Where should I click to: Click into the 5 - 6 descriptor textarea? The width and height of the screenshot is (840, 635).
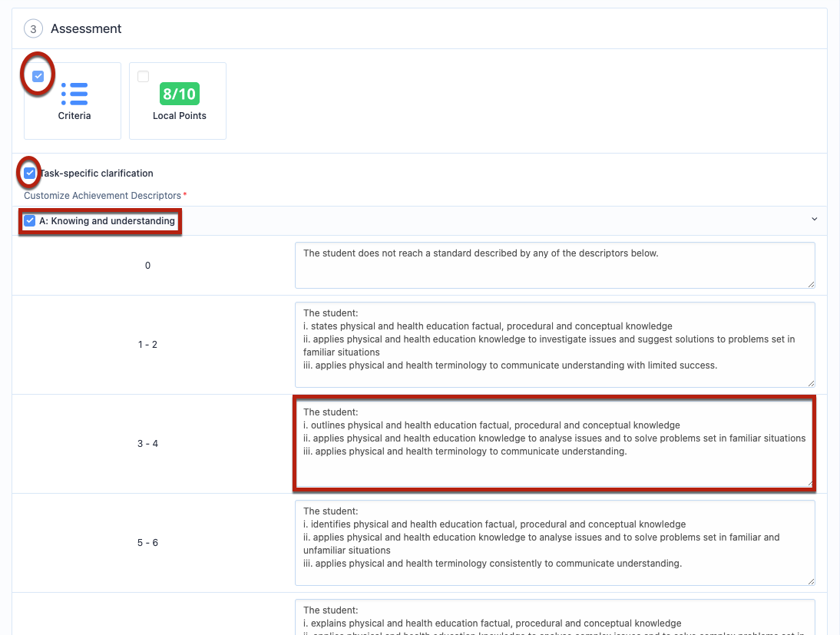[x=554, y=542]
